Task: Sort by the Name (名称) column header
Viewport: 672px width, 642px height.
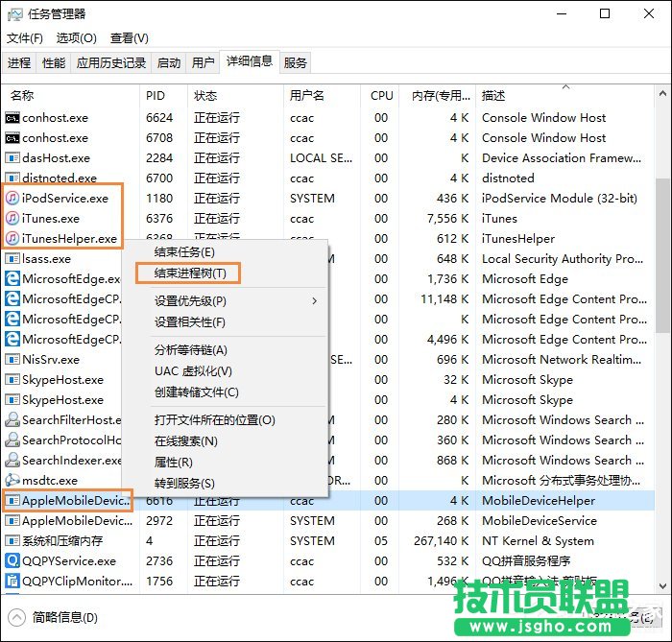Action: coord(22,96)
